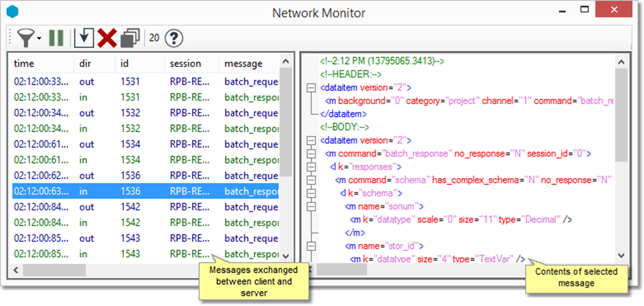
Task: Select the outgoing message with id 1542
Action: pyautogui.click(x=144, y=205)
